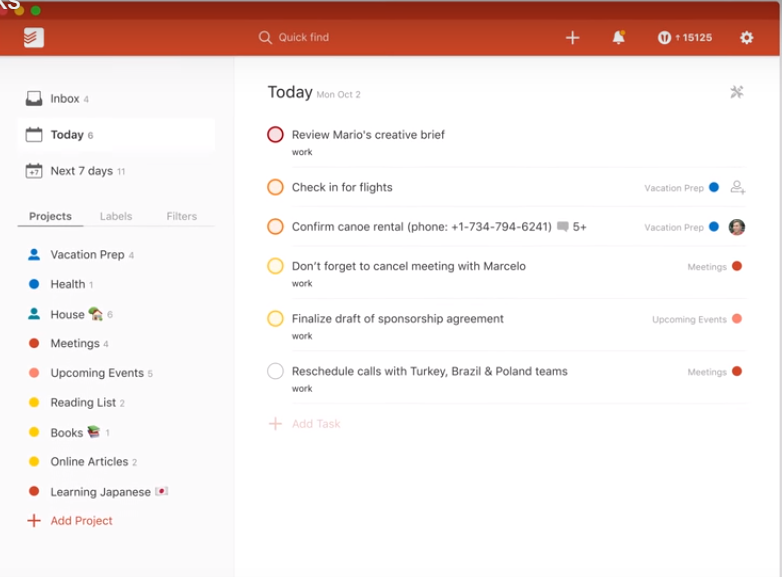This screenshot has height=577, width=782.
Task: Open the settings gear menu
Action: [x=746, y=37]
